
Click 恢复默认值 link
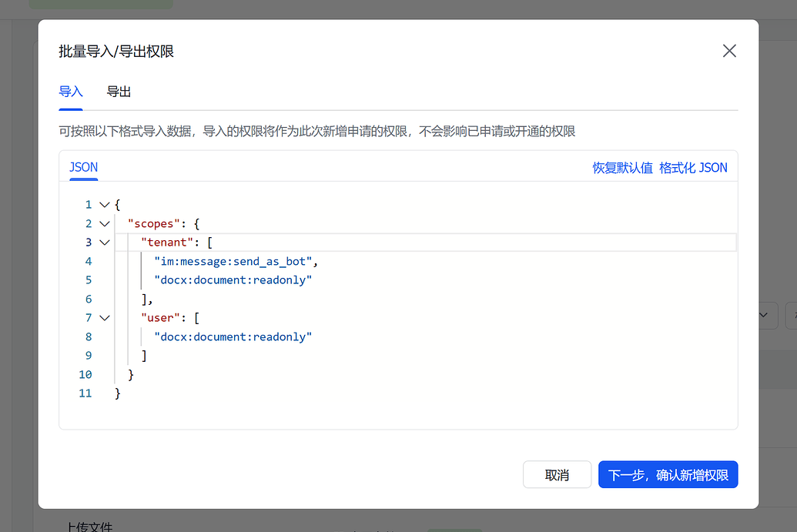tap(623, 168)
